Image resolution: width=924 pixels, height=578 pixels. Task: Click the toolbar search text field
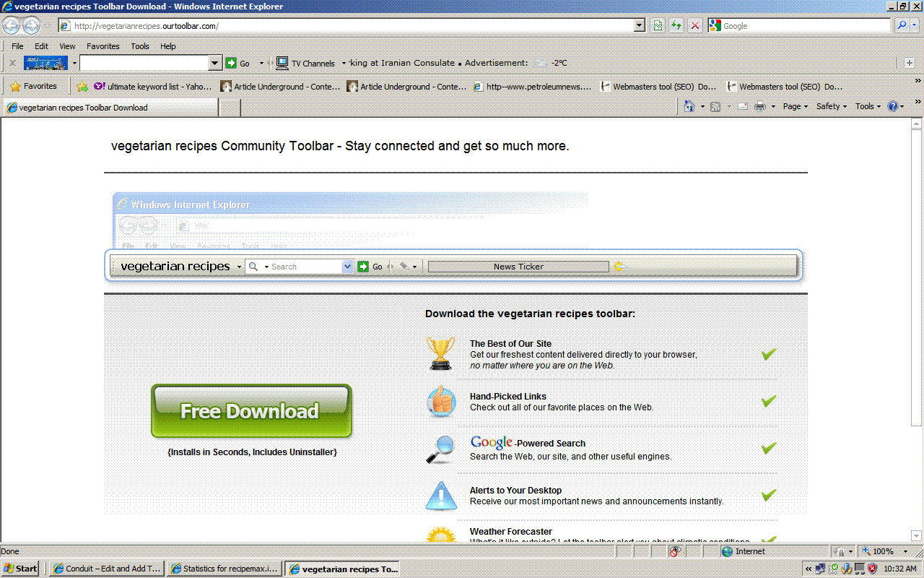point(144,63)
